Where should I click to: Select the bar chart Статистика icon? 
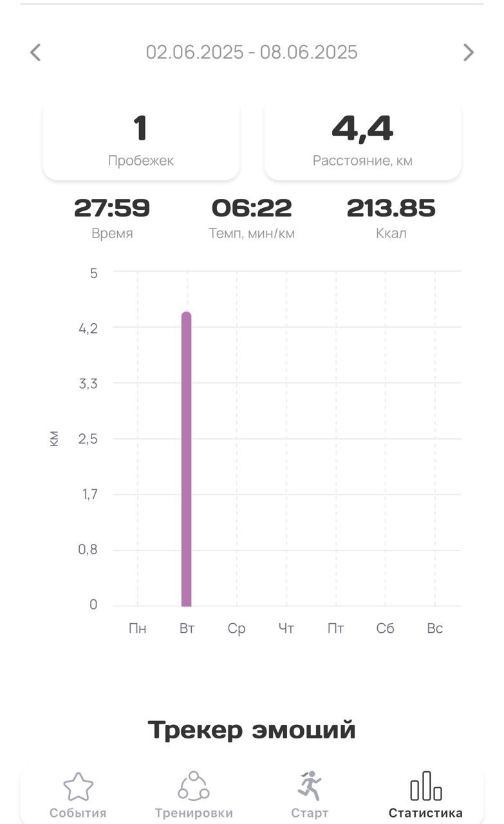coord(425,785)
